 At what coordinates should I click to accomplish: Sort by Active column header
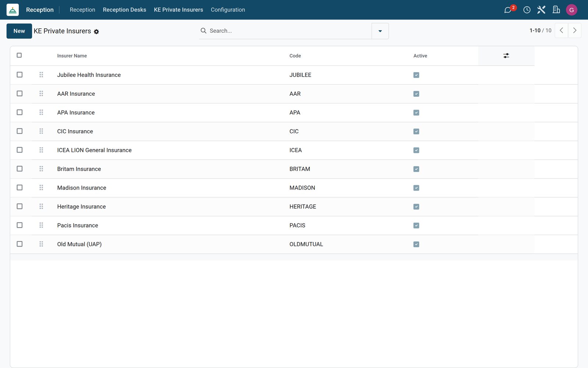420,56
